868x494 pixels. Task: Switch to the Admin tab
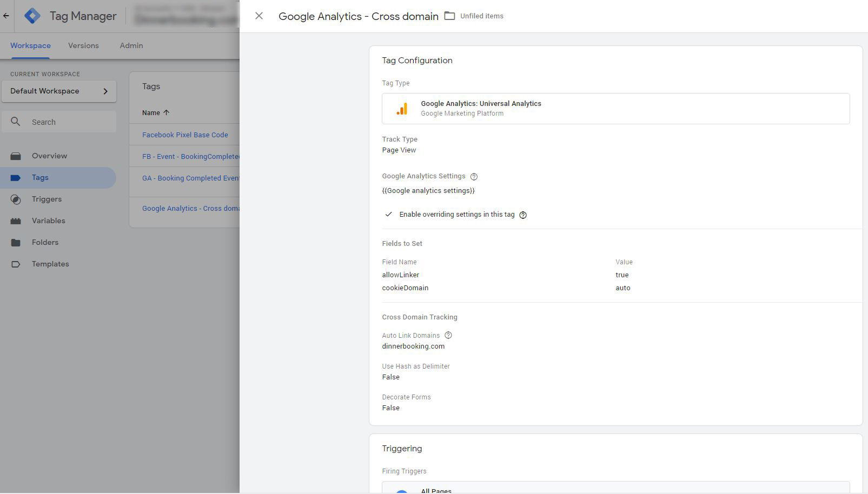pos(131,46)
